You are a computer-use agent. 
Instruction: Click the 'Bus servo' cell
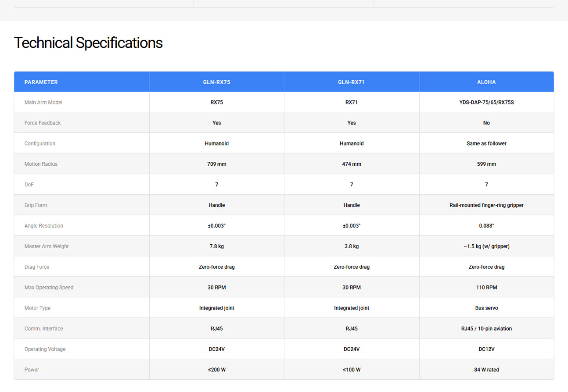click(x=486, y=308)
